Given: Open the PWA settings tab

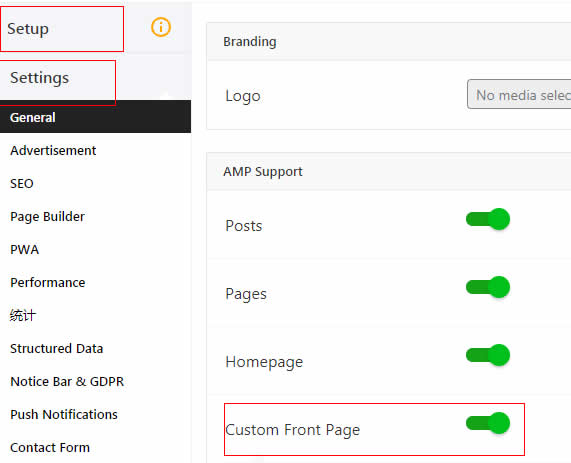Looking at the screenshot, I should (x=24, y=250).
